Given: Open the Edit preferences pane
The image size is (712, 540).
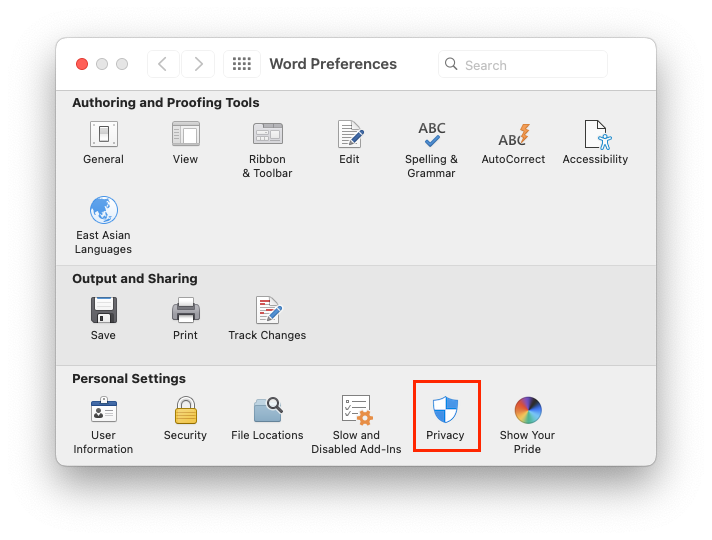Looking at the screenshot, I should click(x=350, y=142).
